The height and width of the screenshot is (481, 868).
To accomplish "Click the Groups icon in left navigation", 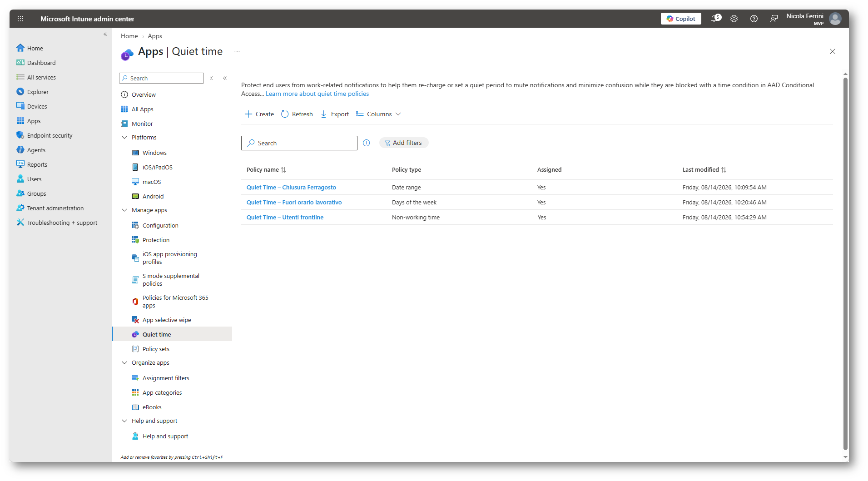I will tap(20, 193).
